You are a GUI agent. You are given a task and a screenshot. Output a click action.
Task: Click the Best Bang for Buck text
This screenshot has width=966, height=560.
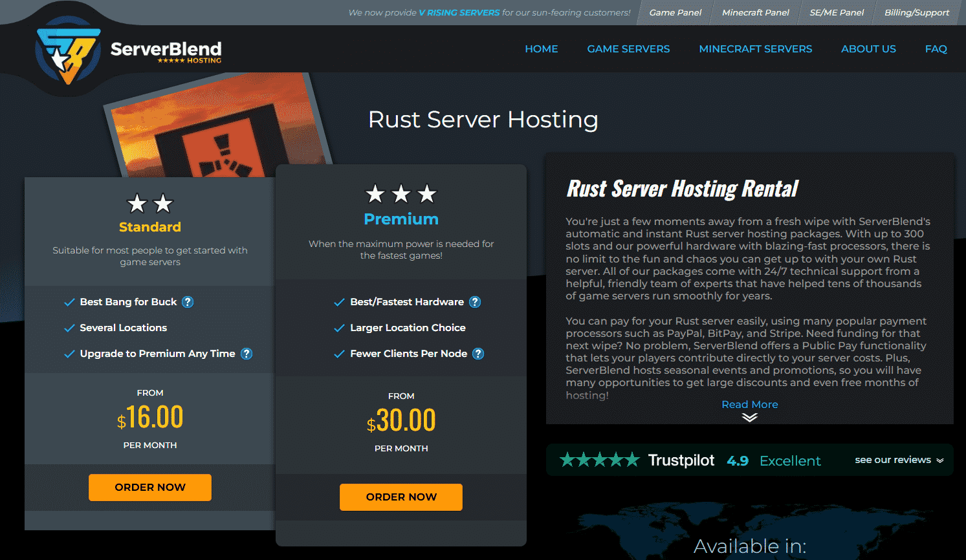coord(128,302)
